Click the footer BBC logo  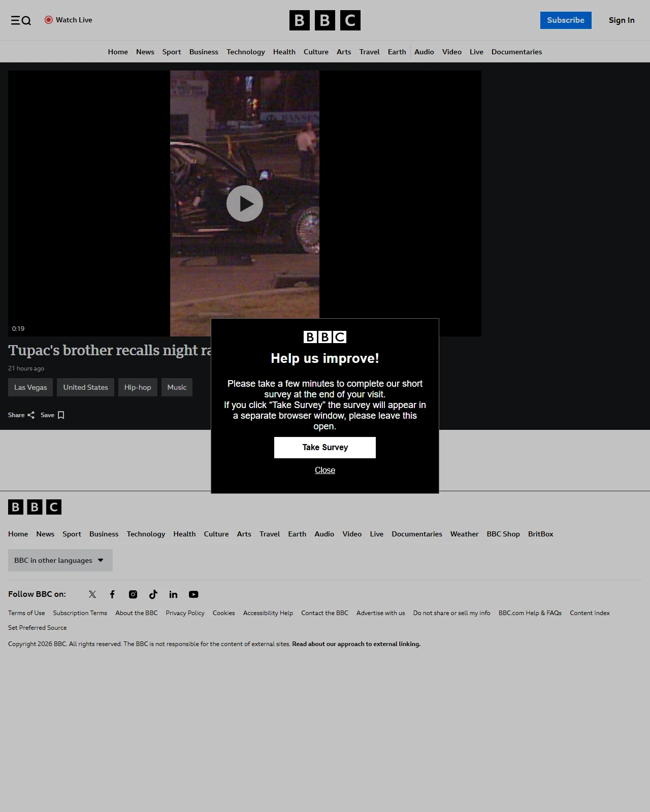[35, 507]
